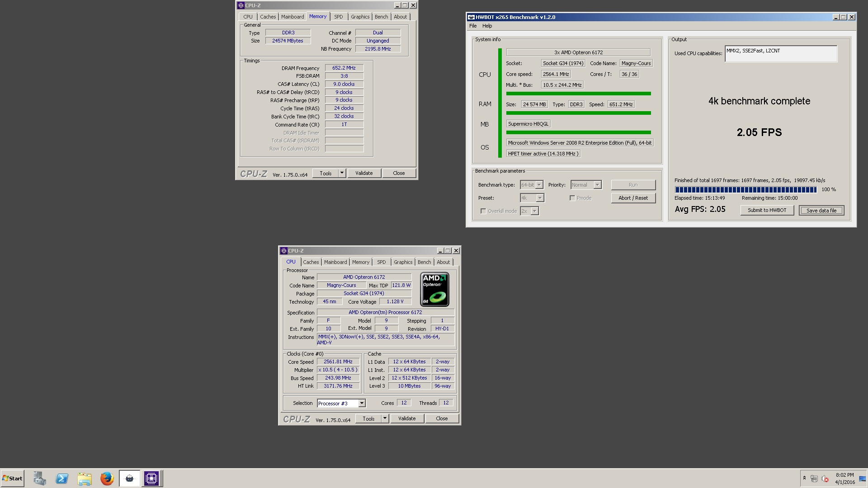Open the Help menu in HWBOT x265
Viewport: 868px width, 488px height.
pyautogui.click(x=487, y=26)
